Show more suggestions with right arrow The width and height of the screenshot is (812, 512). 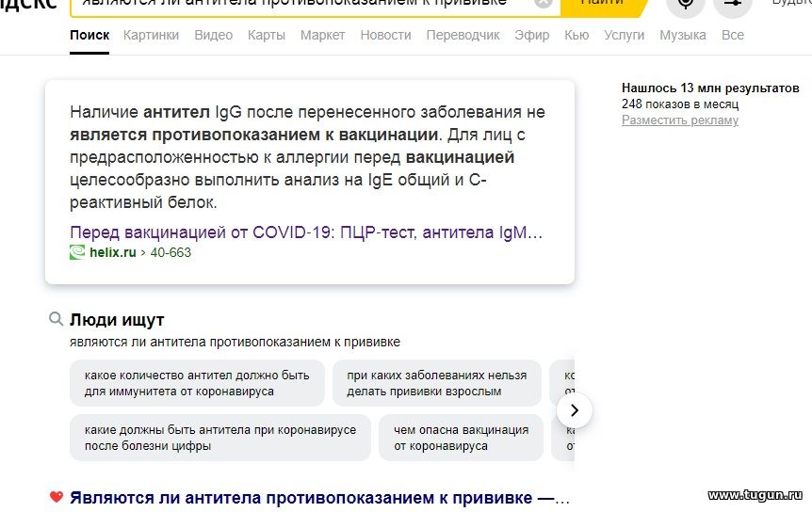pos(575,410)
